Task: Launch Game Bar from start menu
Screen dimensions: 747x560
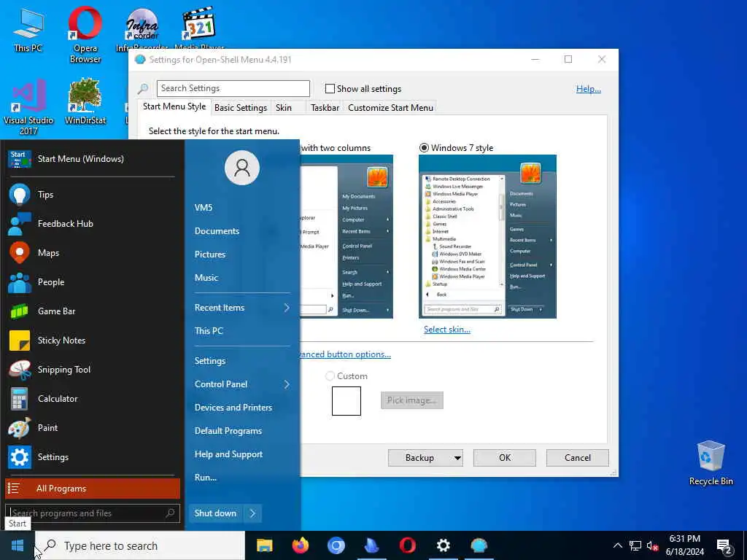Action: 90,311
